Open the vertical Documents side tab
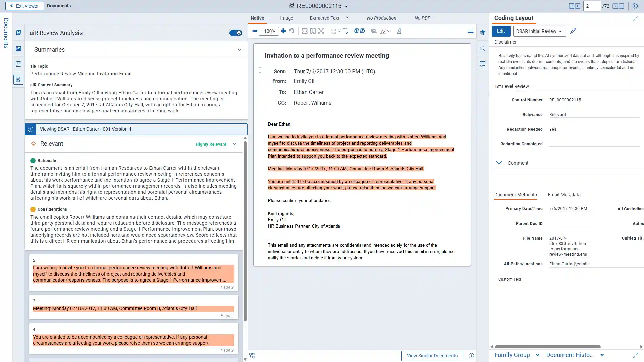644x362 pixels. click(6, 33)
